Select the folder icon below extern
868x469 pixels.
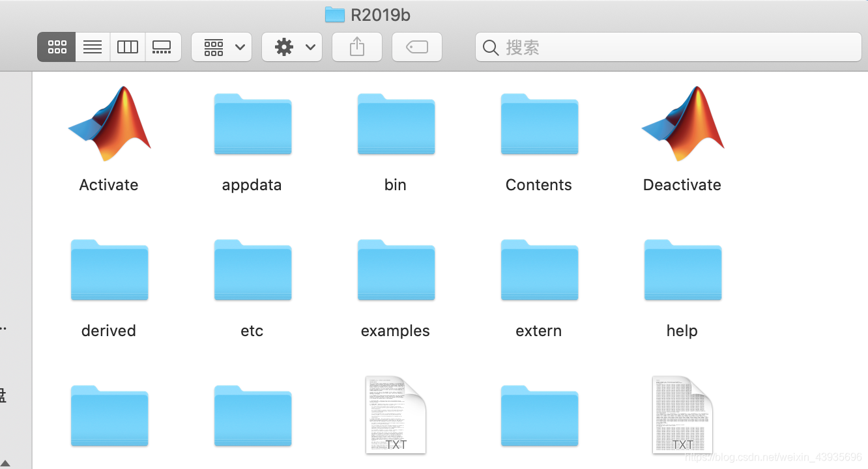pos(540,416)
